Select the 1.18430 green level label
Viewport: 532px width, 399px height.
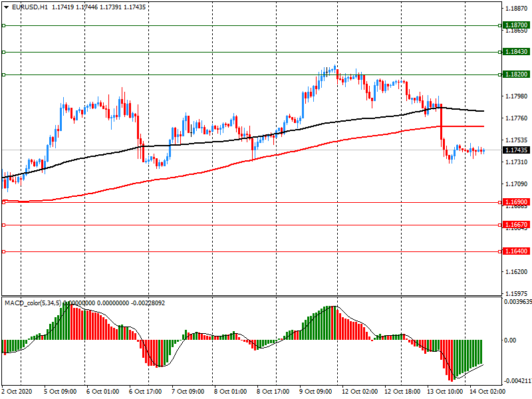click(x=516, y=52)
